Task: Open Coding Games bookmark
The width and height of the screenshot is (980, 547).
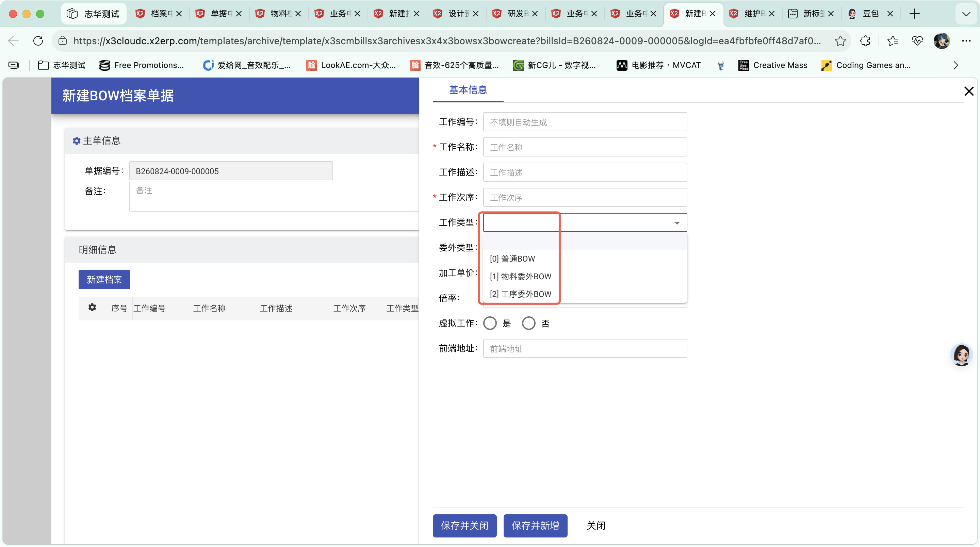Action: [866, 65]
